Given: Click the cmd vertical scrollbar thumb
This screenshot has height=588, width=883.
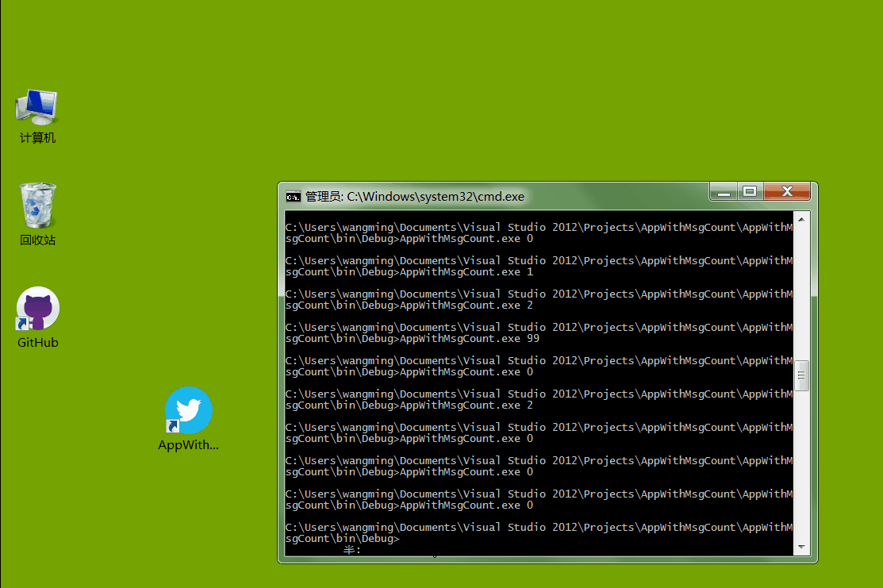Looking at the screenshot, I should click(x=801, y=375).
